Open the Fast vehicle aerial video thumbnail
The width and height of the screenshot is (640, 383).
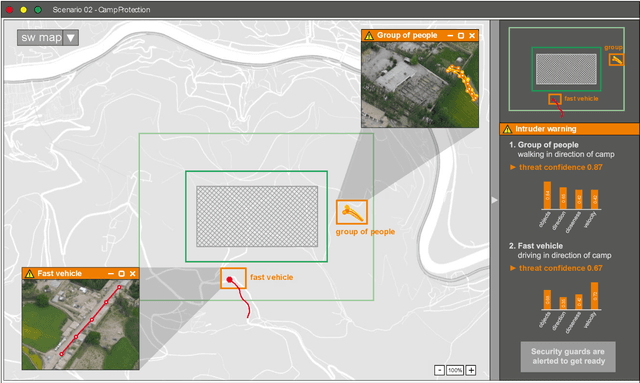click(x=80, y=325)
